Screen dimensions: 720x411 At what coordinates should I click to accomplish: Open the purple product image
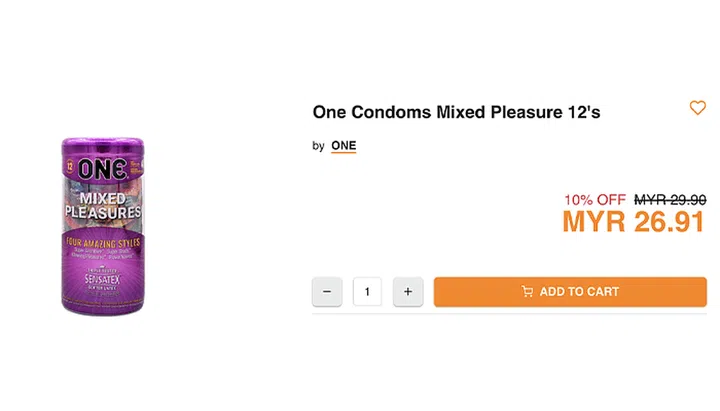click(x=103, y=227)
